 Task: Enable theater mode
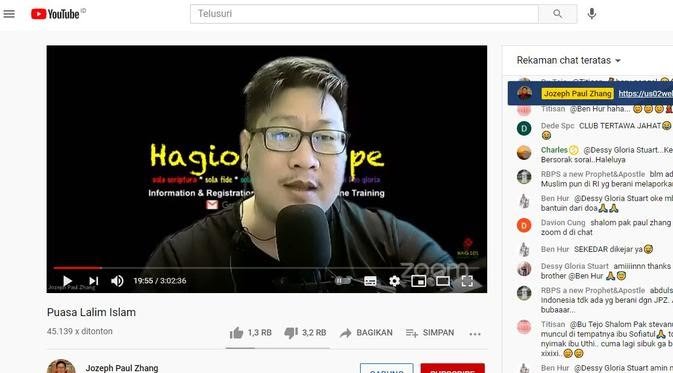443,281
